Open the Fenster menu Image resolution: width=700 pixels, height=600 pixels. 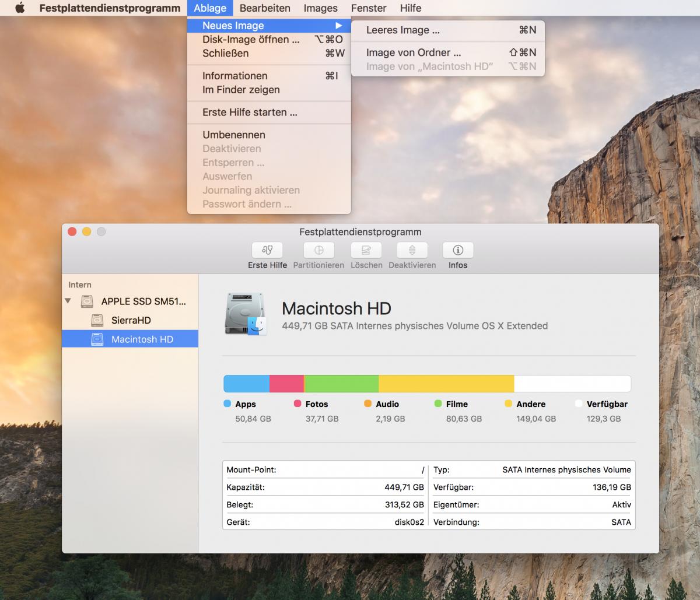[x=369, y=8]
